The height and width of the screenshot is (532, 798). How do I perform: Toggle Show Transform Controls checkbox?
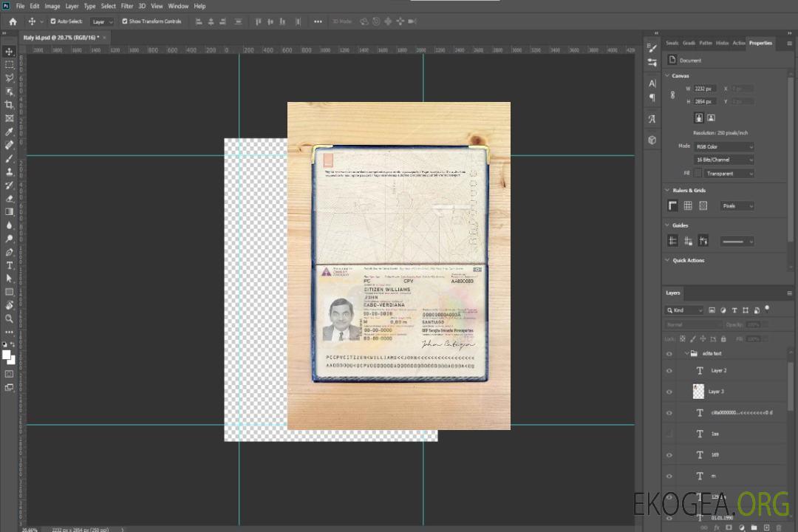pos(125,21)
